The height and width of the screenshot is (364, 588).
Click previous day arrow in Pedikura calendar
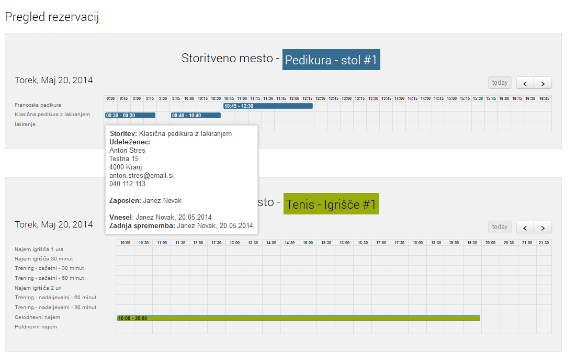[x=525, y=83]
